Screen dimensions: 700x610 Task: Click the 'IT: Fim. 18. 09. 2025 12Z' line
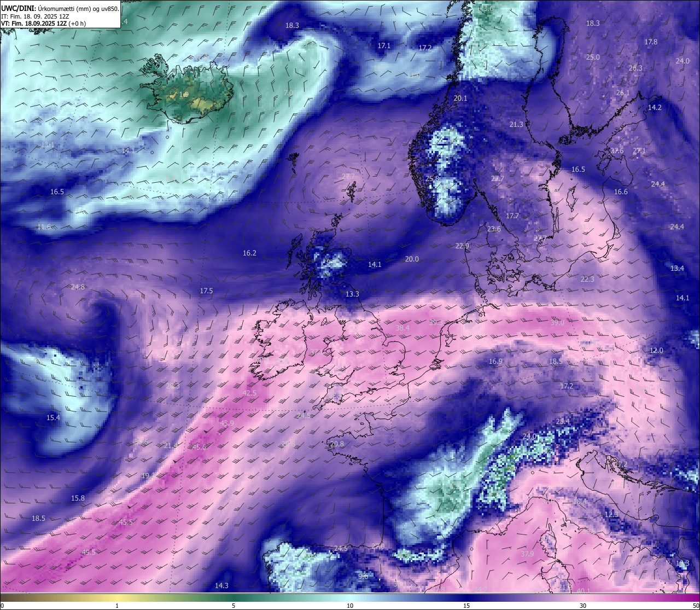[35, 16]
